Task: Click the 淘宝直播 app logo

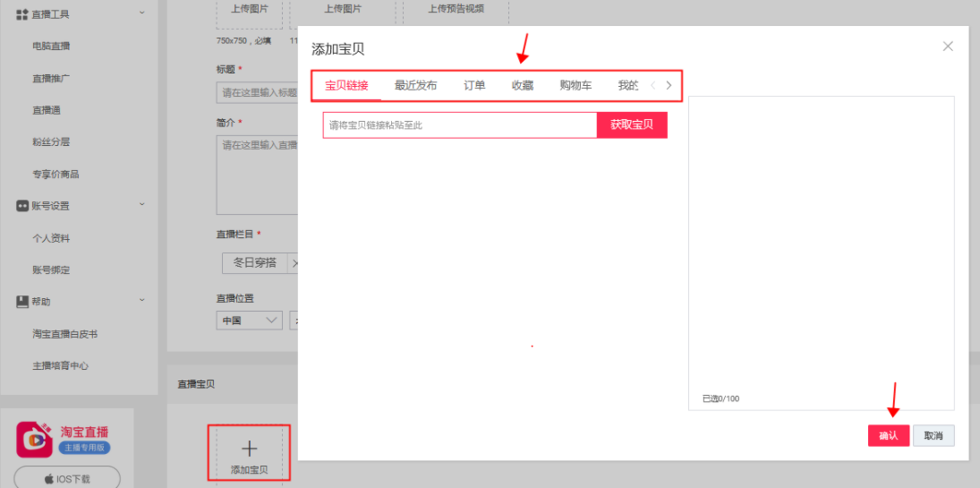Action: tap(35, 439)
